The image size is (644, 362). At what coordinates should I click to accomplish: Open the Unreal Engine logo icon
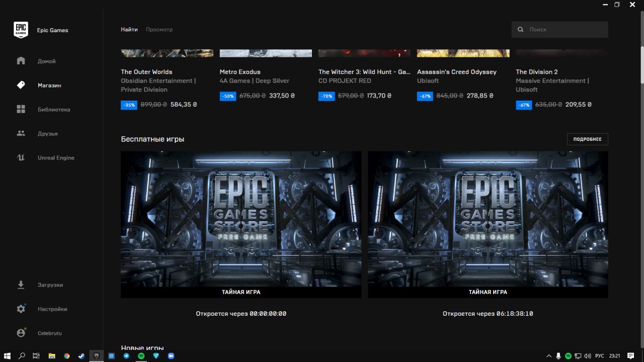(21, 157)
